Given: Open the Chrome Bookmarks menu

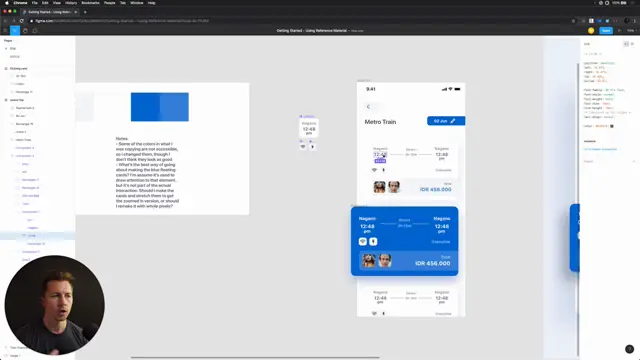Looking at the screenshot, I should point(90,3).
